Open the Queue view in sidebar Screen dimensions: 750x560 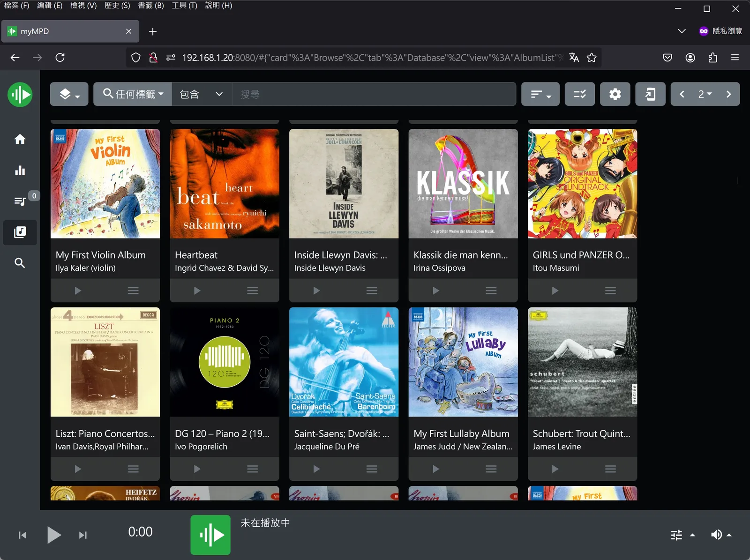(x=20, y=201)
